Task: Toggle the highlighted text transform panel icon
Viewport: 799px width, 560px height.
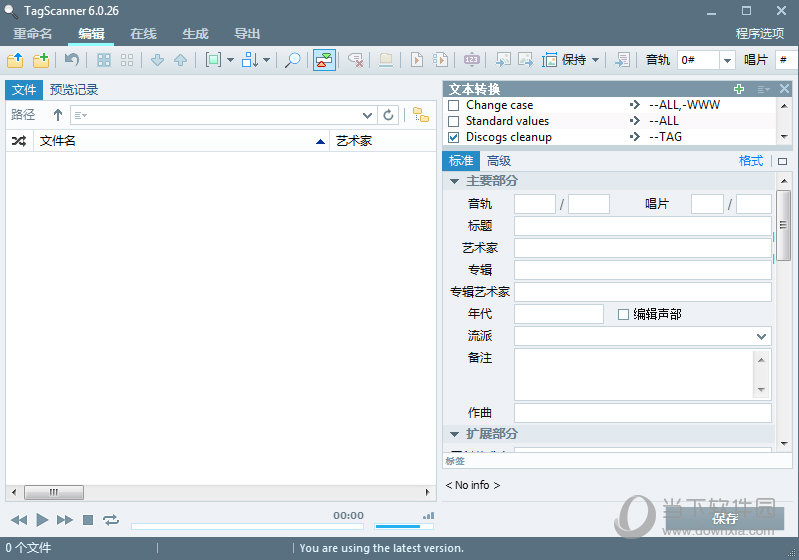Action: point(324,60)
